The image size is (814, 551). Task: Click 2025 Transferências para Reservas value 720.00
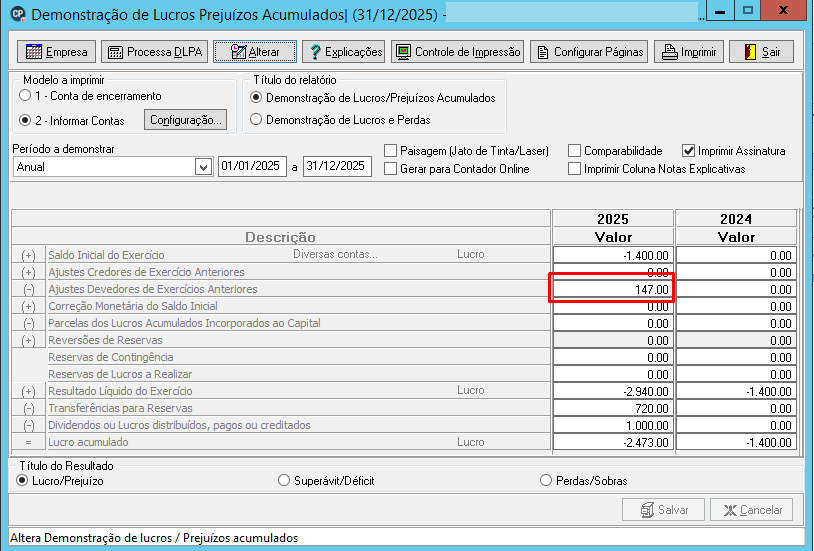[x=613, y=409]
